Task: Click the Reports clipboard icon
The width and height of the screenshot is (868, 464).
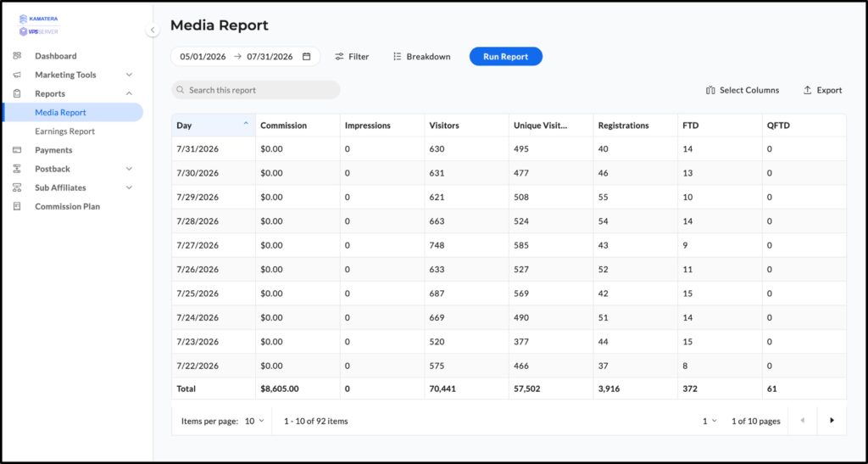Action: (x=17, y=93)
